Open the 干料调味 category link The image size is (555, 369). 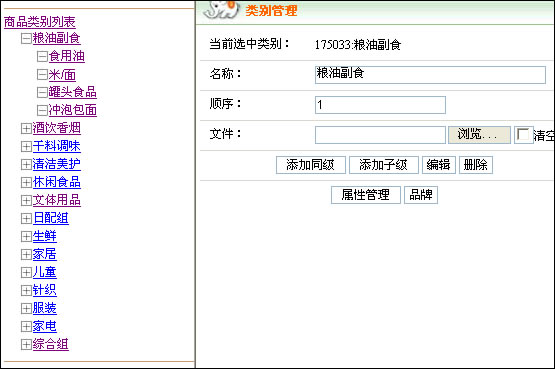pyautogui.click(x=57, y=146)
